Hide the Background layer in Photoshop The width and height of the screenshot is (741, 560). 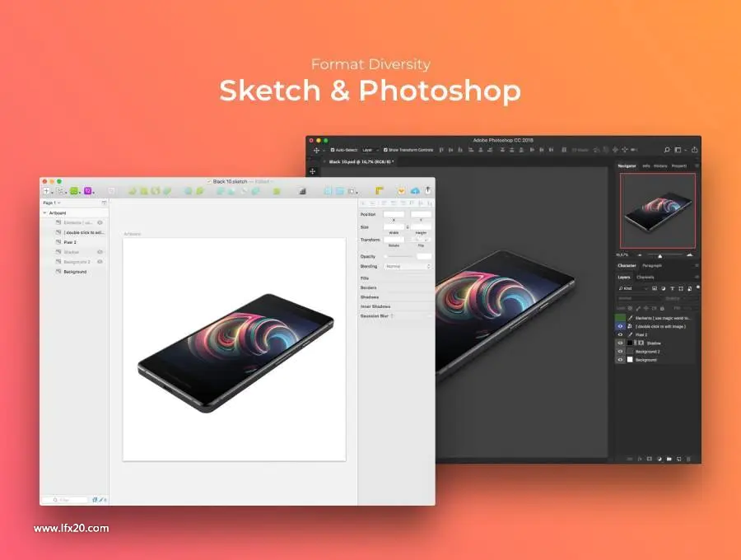tap(620, 360)
